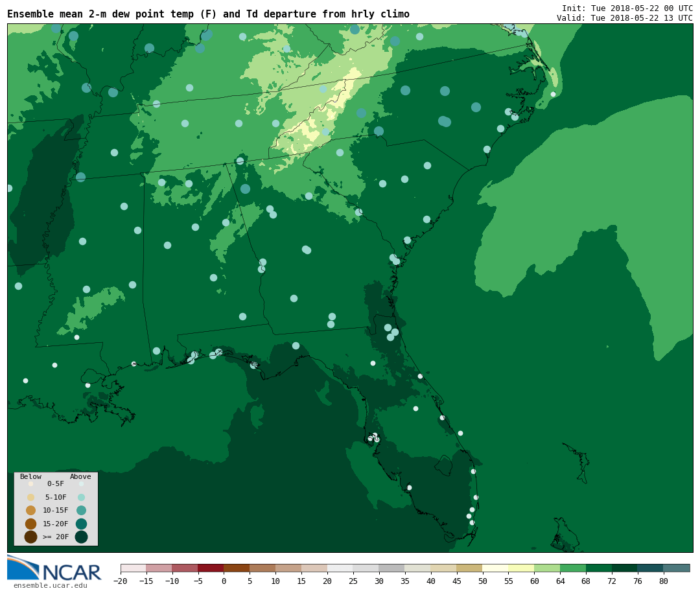This screenshot has height=593, width=700.
Task: Pick the 72 to 76 dark green swatch
Action: [x=625, y=568]
